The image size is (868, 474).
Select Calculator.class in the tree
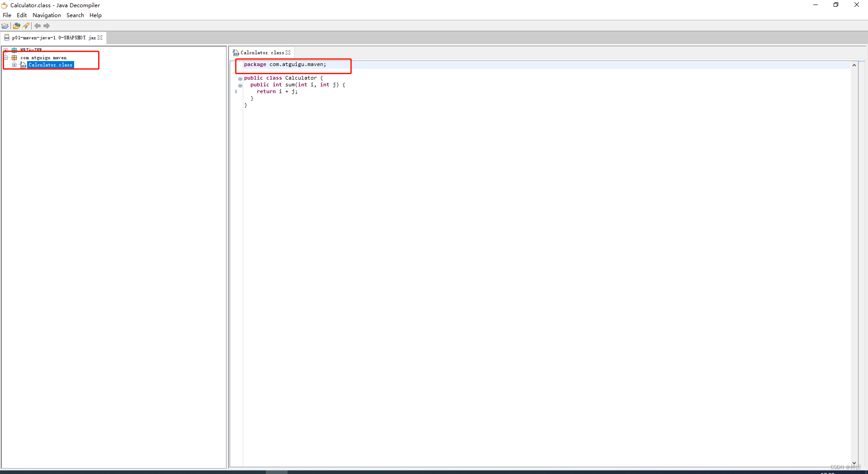point(50,65)
